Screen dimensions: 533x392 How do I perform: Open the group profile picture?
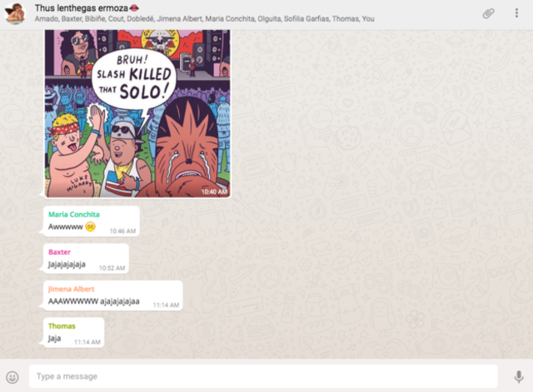pos(15,13)
